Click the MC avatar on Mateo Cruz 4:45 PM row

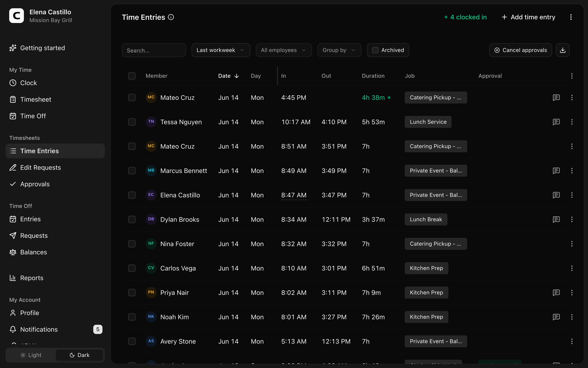[151, 97]
